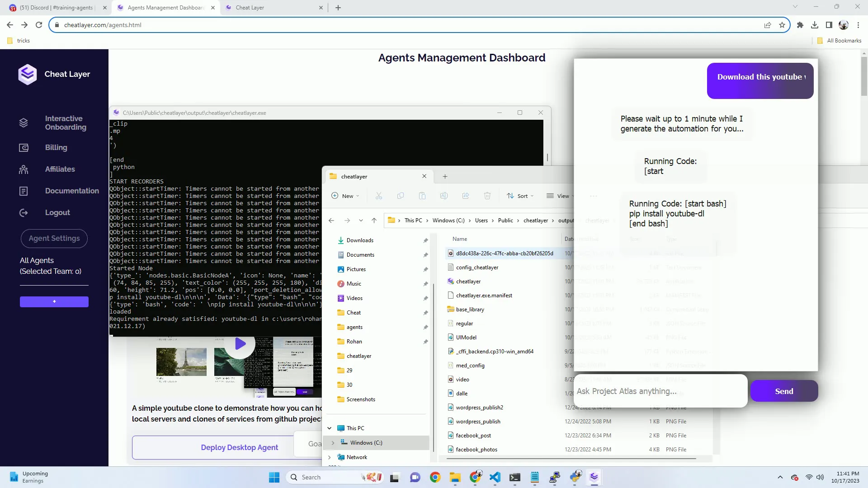Click Ask Project Atlas input field
Image resolution: width=868 pixels, height=488 pixels.
point(658,391)
